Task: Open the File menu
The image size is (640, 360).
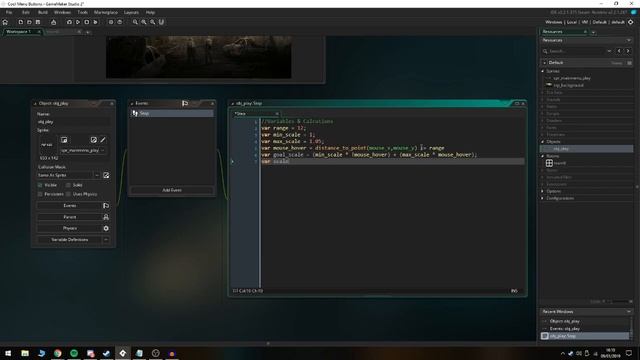Action: click(9, 13)
